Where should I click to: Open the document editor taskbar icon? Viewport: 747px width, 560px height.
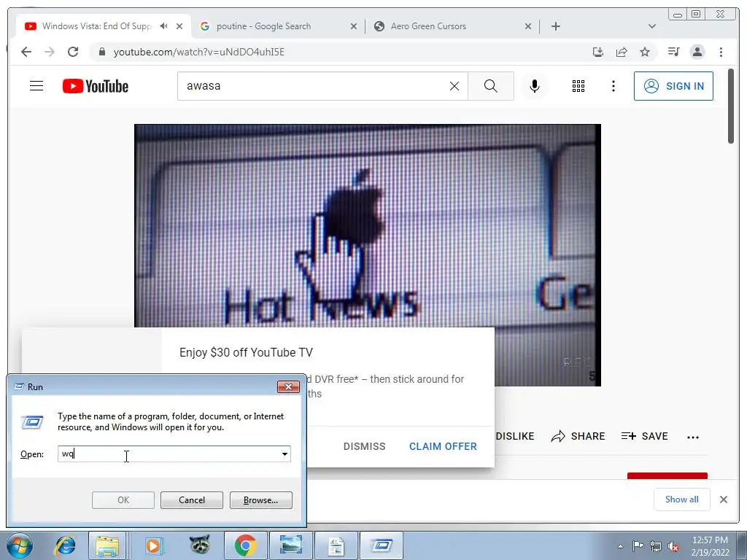coord(336,545)
